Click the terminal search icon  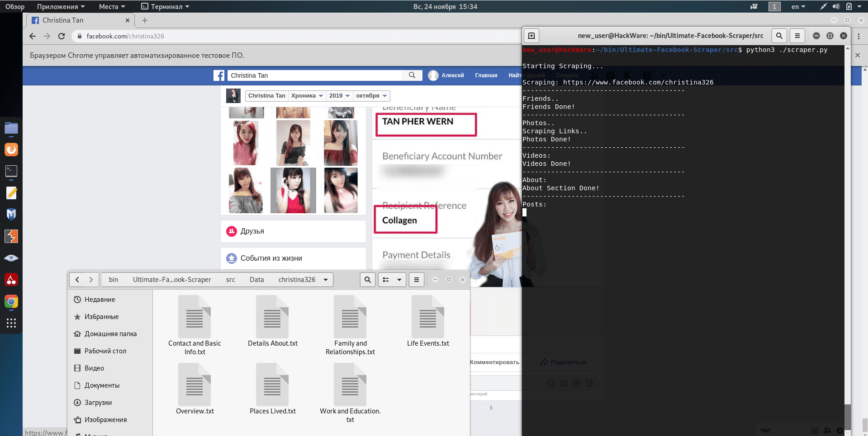[x=779, y=36]
